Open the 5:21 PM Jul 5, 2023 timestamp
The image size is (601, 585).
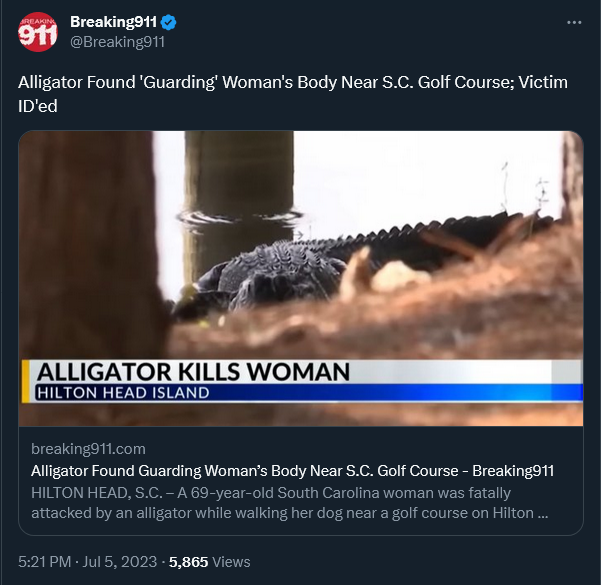[87, 562]
